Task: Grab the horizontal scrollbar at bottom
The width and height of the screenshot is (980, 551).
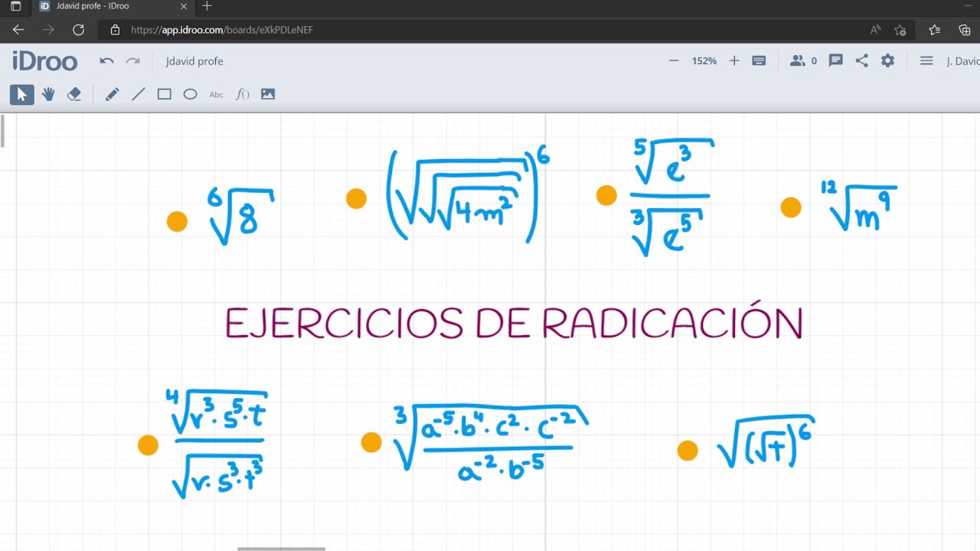Action: pos(281,548)
